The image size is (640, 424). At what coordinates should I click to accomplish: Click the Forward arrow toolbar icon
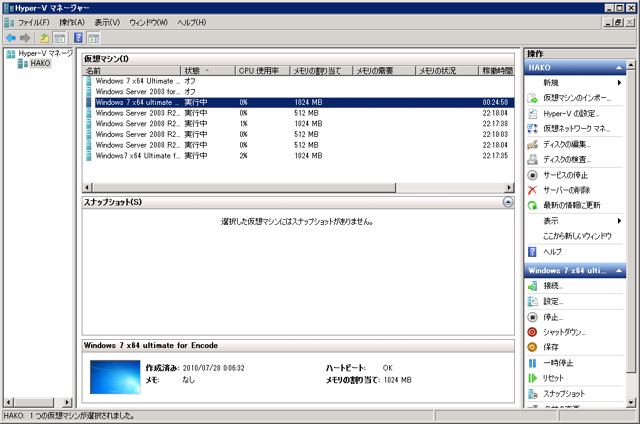[x=25, y=38]
